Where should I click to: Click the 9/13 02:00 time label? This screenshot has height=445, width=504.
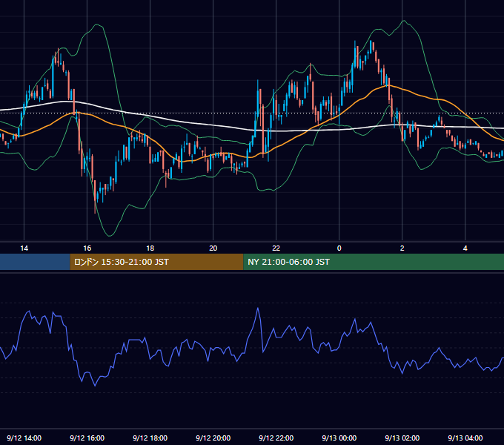(x=402, y=438)
